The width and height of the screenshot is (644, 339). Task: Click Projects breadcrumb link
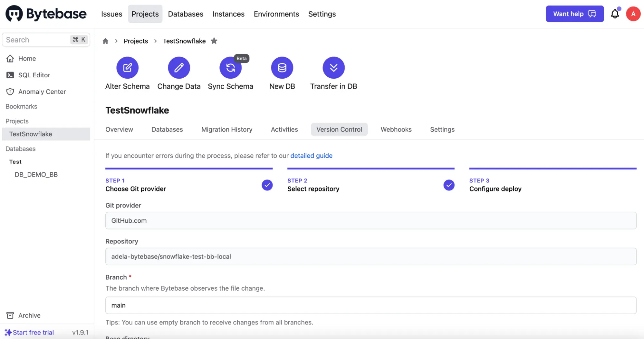(x=136, y=41)
